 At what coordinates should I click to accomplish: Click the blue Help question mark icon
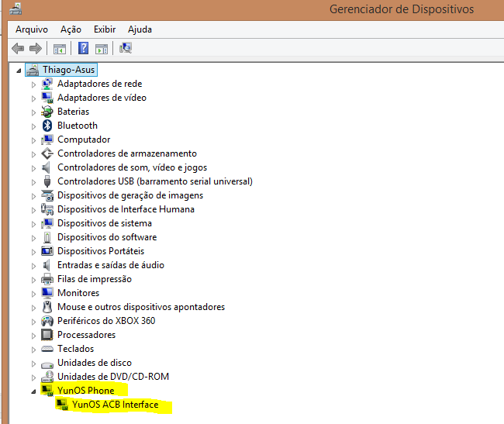coord(83,48)
